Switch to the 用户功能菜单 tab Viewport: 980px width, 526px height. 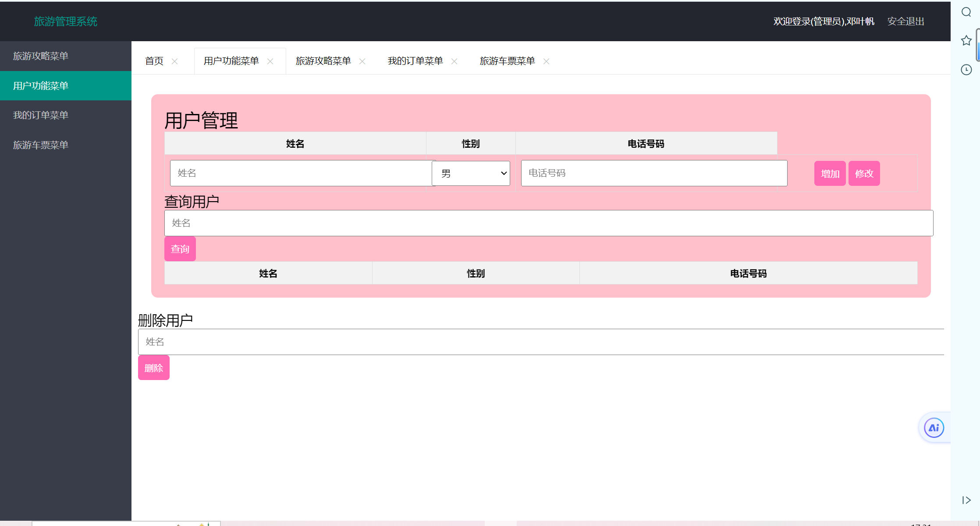pyautogui.click(x=231, y=61)
